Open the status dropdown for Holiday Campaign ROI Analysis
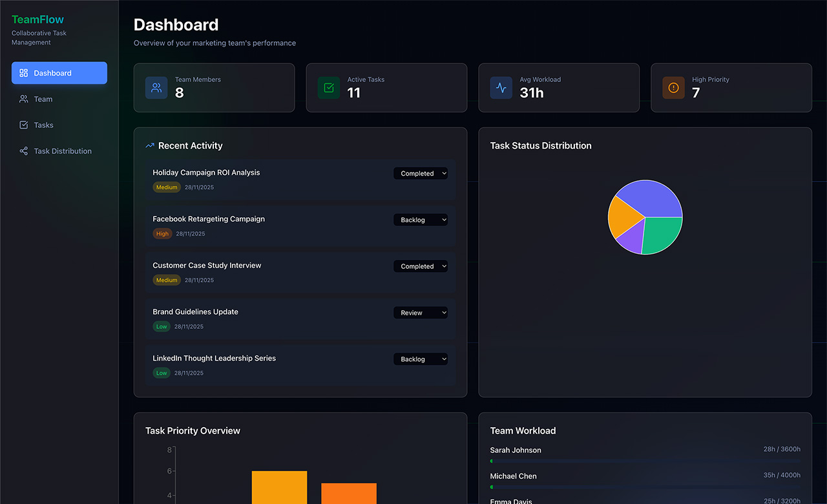The width and height of the screenshot is (827, 504). (421, 173)
